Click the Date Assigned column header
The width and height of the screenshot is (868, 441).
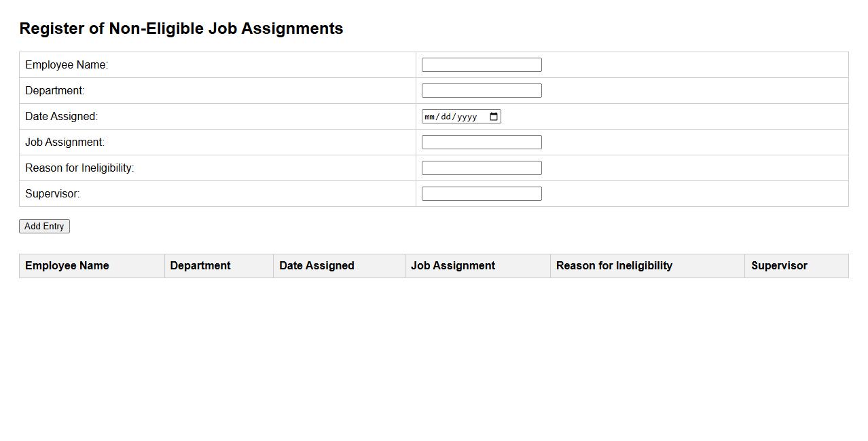pyautogui.click(x=317, y=266)
